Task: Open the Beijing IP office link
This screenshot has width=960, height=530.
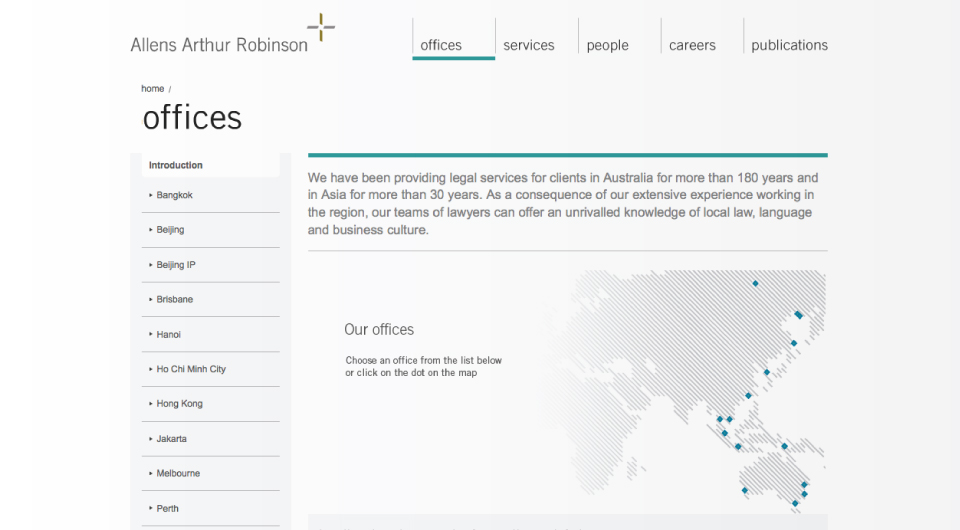Action: click(176, 265)
